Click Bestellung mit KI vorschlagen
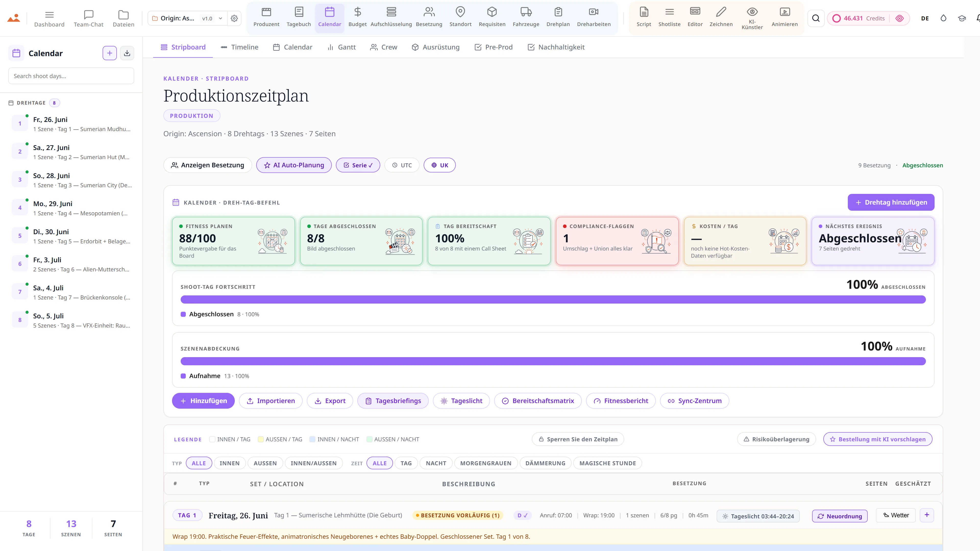 tap(878, 439)
